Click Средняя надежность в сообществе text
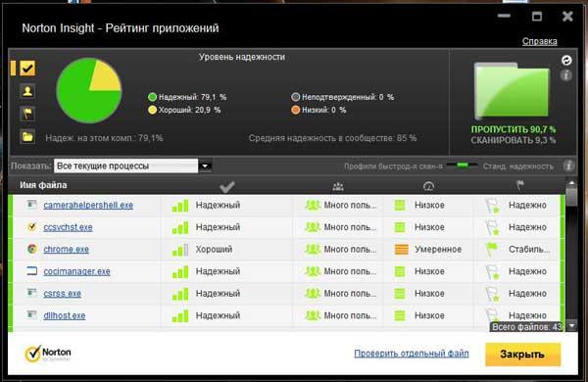Viewport: 588px width, 382px height. tap(332, 138)
